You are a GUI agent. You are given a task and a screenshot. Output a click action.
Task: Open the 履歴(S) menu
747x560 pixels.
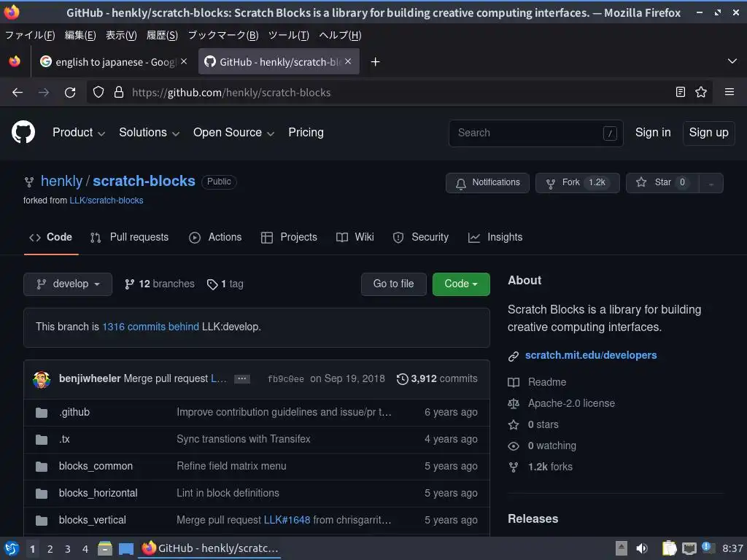(x=162, y=35)
